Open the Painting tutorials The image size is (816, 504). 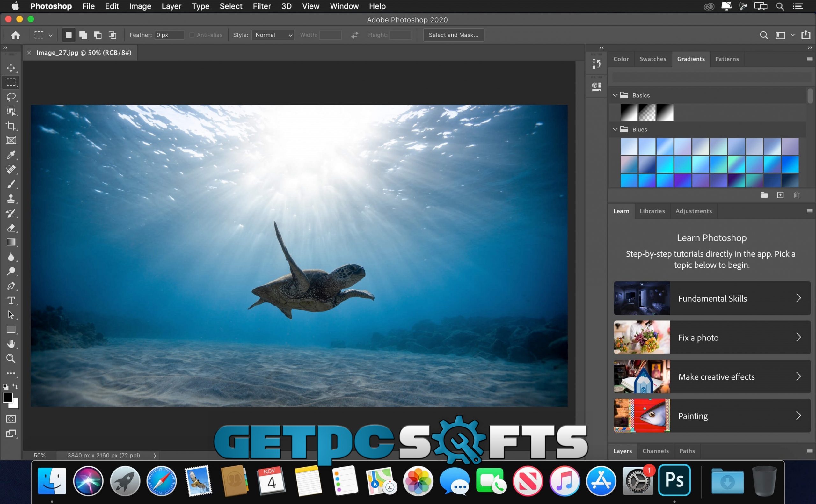click(712, 416)
